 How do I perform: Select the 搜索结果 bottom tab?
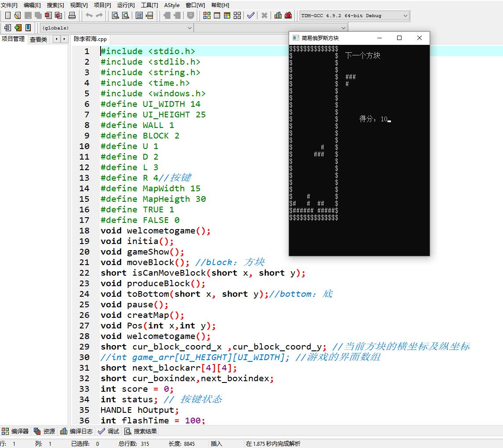pos(141,431)
